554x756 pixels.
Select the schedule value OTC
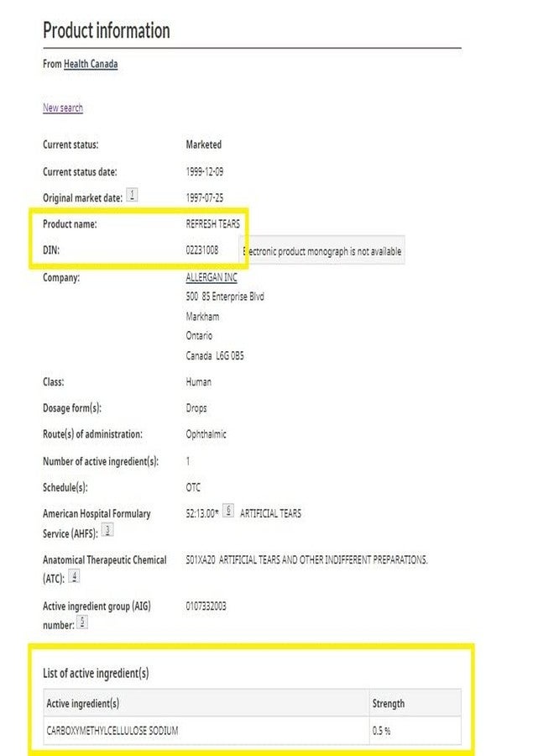click(x=193, y=487)
